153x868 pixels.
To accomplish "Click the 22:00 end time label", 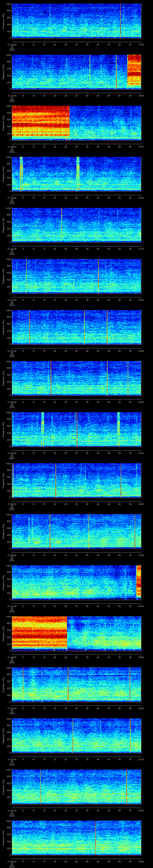I will [141, 300].
